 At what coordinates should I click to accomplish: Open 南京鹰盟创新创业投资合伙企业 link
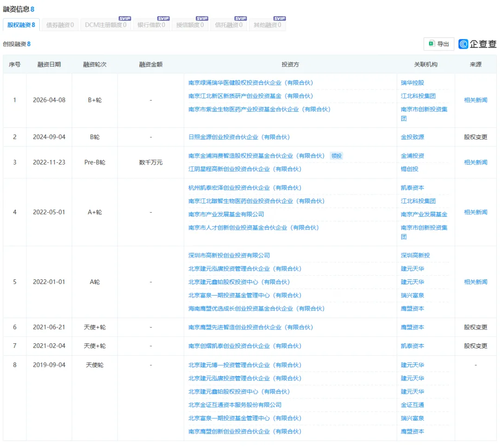(245, 431)
